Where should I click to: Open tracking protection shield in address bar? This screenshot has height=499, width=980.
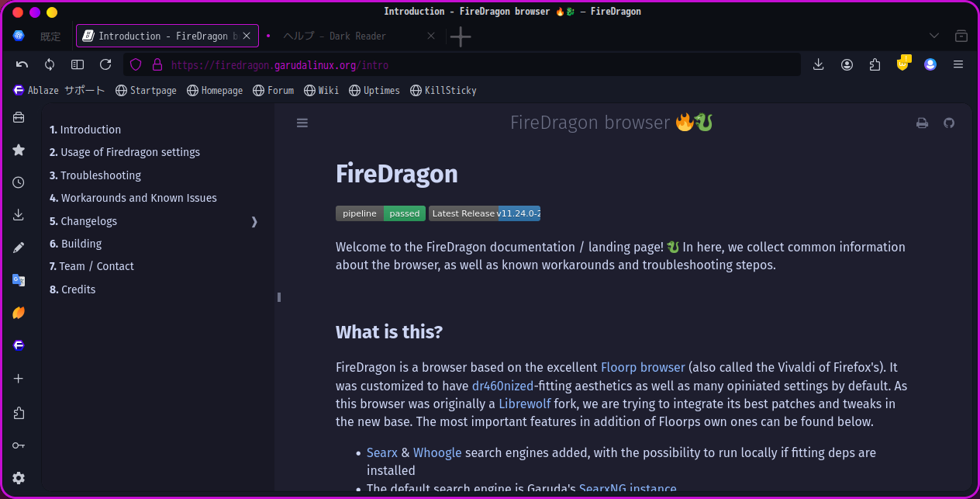tap(136, 65)
